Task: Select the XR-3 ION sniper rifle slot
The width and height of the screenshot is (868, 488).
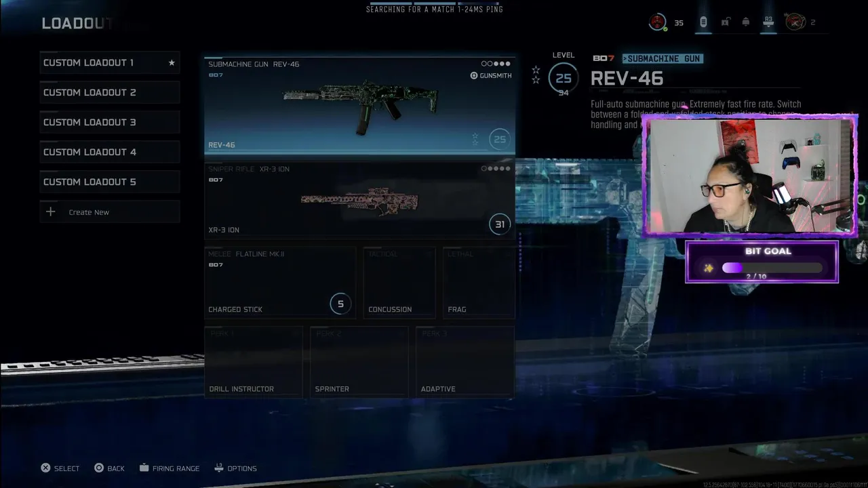Action: (x=359, y=200)
